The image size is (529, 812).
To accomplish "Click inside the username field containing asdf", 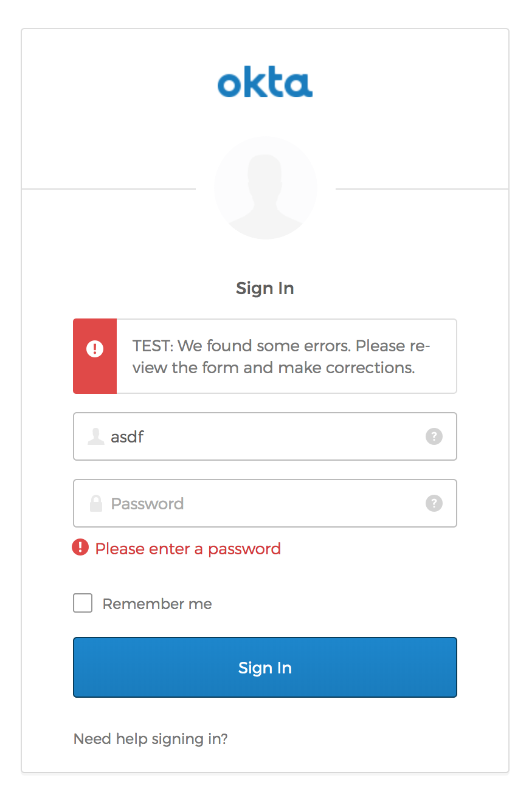I will coord(243,436).
